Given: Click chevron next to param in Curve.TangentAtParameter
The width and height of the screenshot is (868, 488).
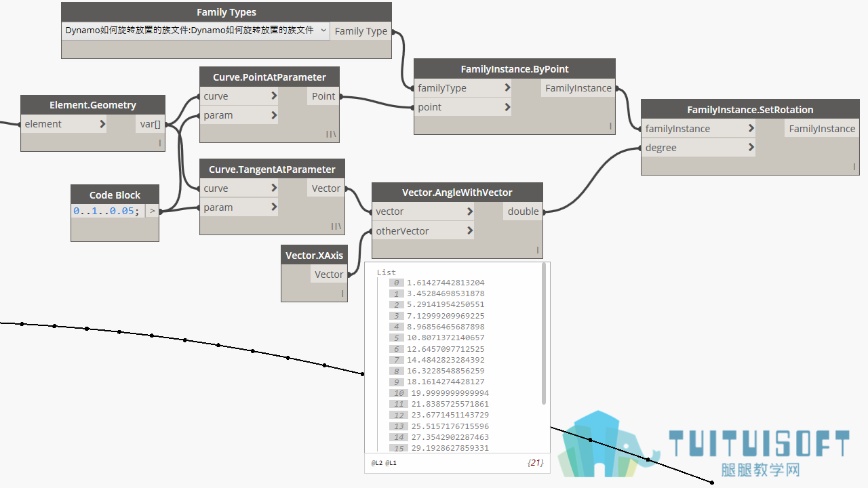Looking at the screenshot, I should coord(274,207).
